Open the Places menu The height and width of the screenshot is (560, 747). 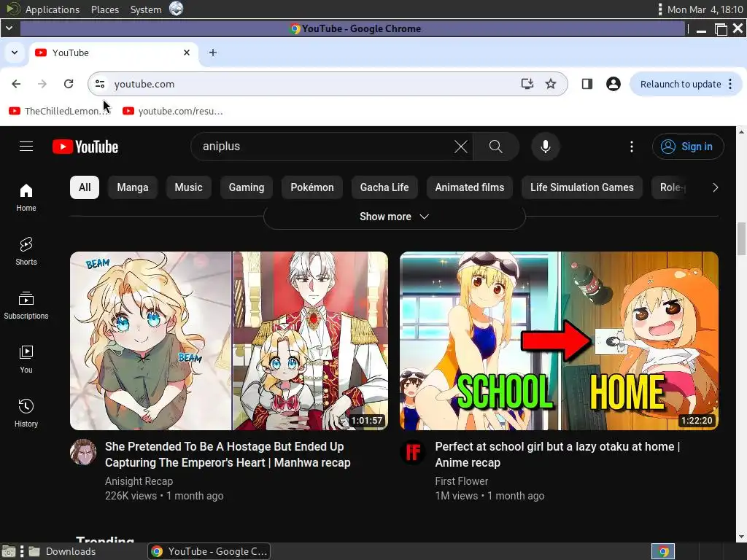(x=105, y=9)
